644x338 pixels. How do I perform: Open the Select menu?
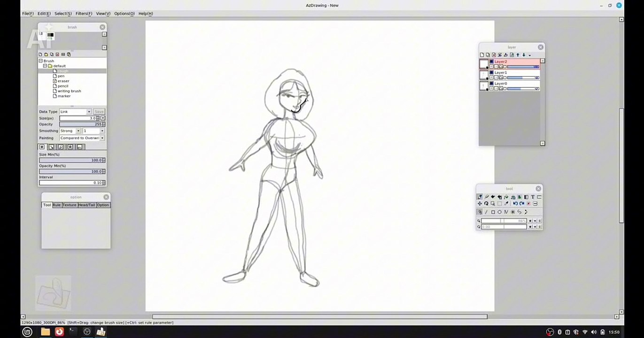63,14
